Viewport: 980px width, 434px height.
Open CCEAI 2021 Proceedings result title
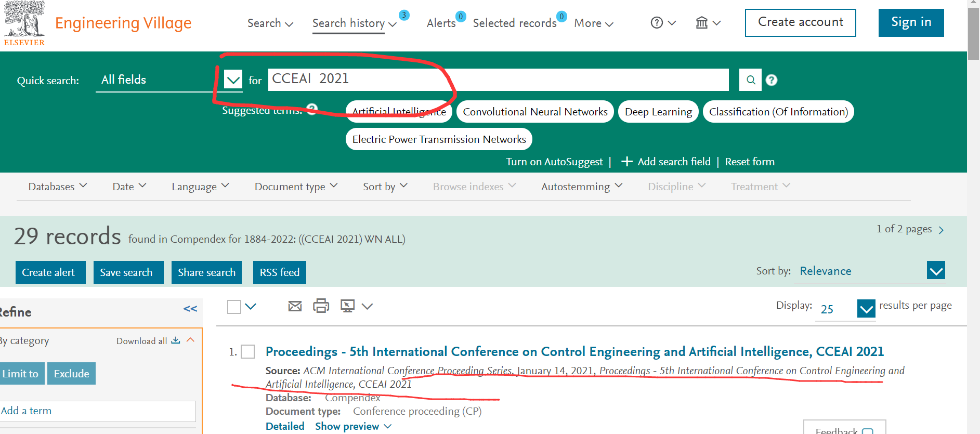[x=574, y=352]
